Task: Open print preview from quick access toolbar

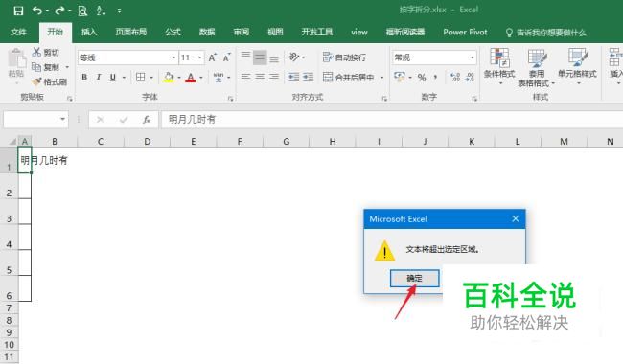Action: 82,11
